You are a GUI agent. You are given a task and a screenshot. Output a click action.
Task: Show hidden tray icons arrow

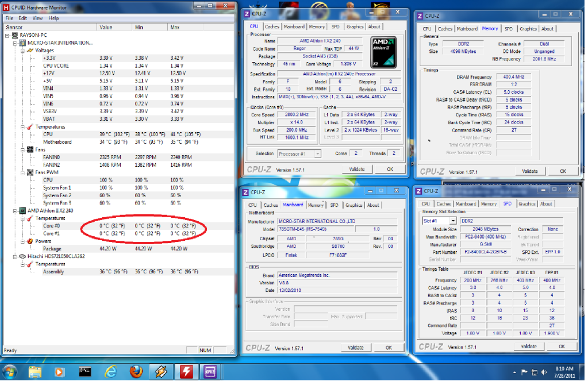coord(514,372)
